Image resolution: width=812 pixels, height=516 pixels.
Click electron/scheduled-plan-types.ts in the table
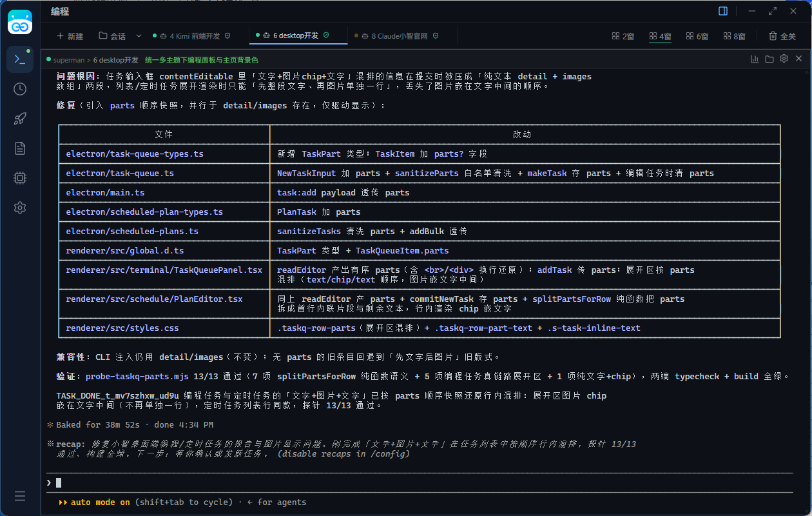tap(144, 212)
